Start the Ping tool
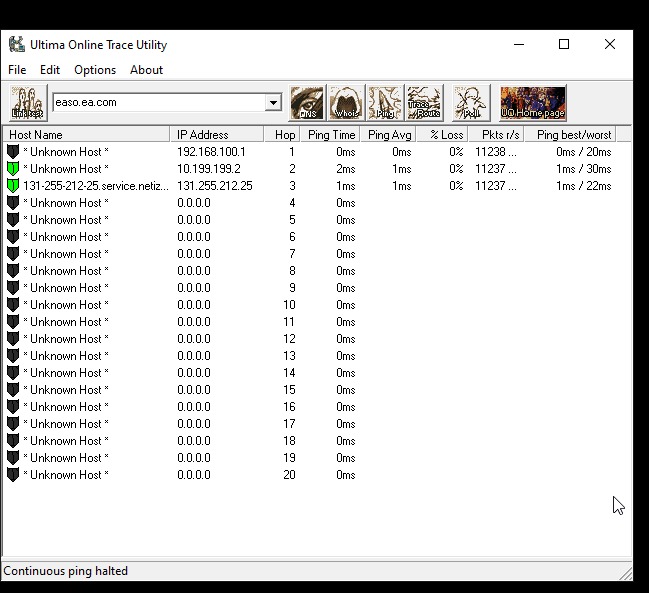Screen dimensions: 649x593 tap(385, 103)
